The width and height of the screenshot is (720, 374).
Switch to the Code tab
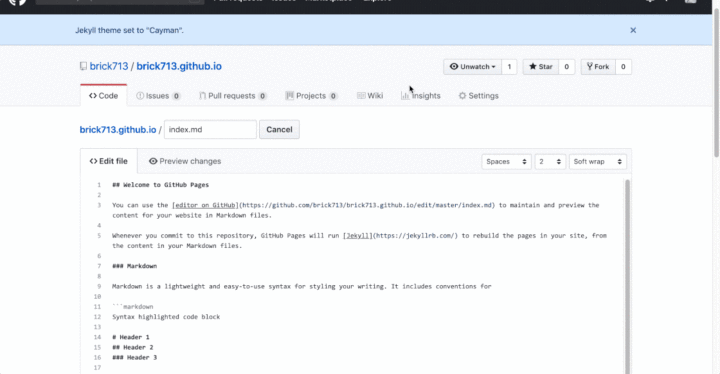103,96
